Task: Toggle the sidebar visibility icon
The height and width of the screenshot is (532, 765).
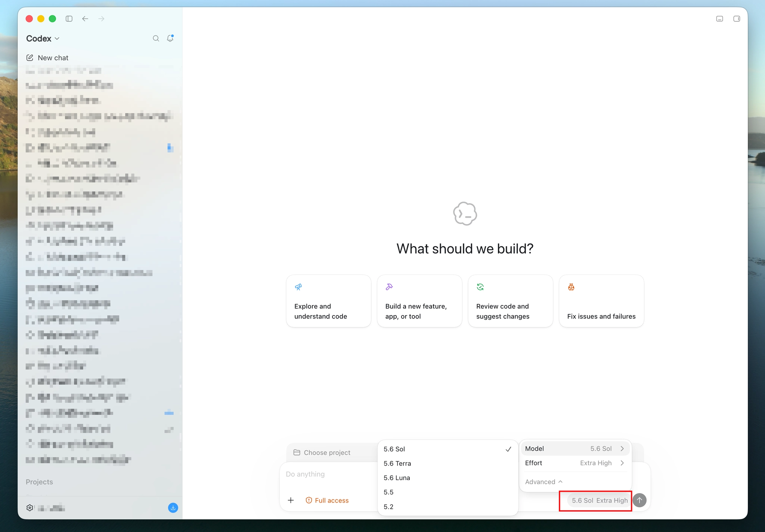Action: point(69,19)
